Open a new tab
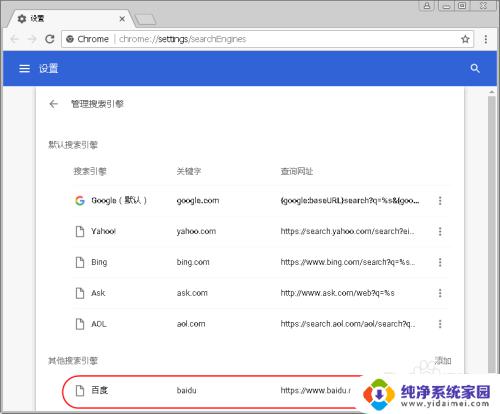 click(x=145, y=19)
